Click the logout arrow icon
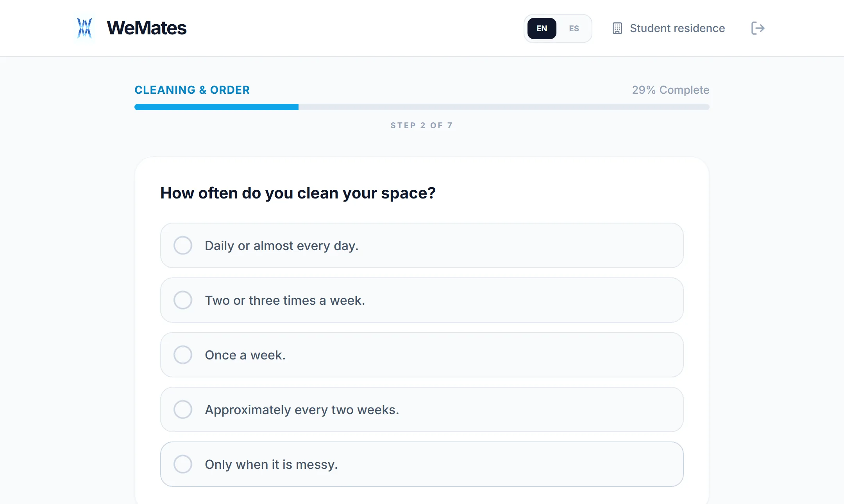Screen dimensions: 844x504 [758, 28]
